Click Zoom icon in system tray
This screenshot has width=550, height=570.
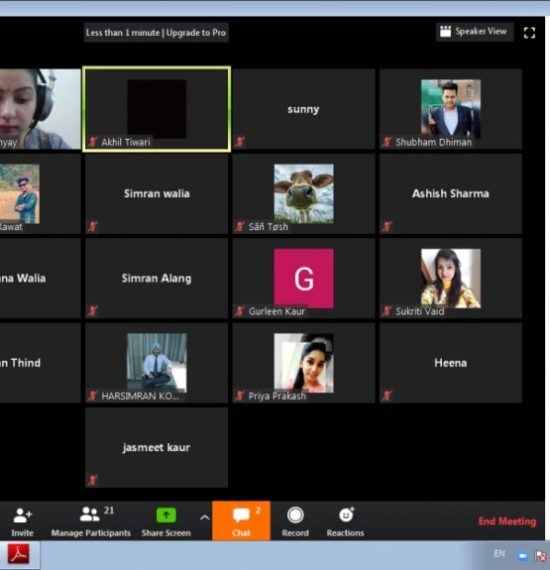pyautogui.click(x=522, y=555)
